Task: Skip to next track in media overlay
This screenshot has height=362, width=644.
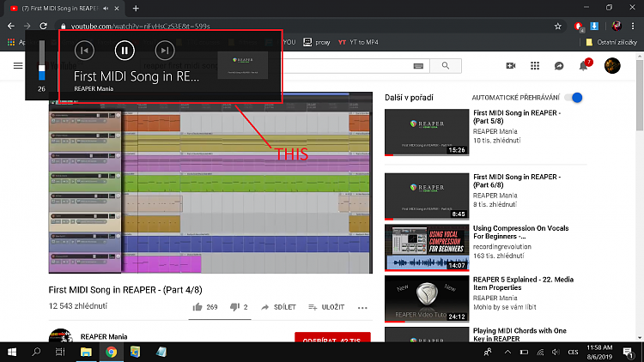Action: tap(165, 51)
